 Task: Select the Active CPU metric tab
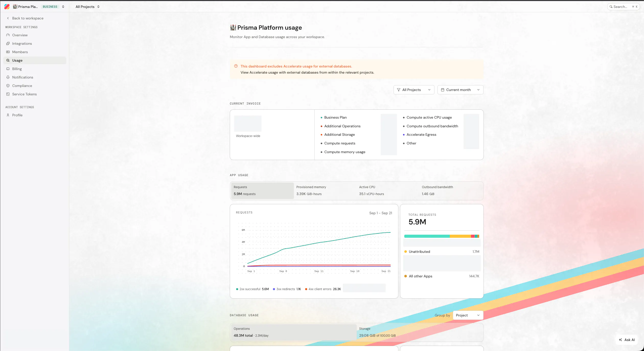388,191
